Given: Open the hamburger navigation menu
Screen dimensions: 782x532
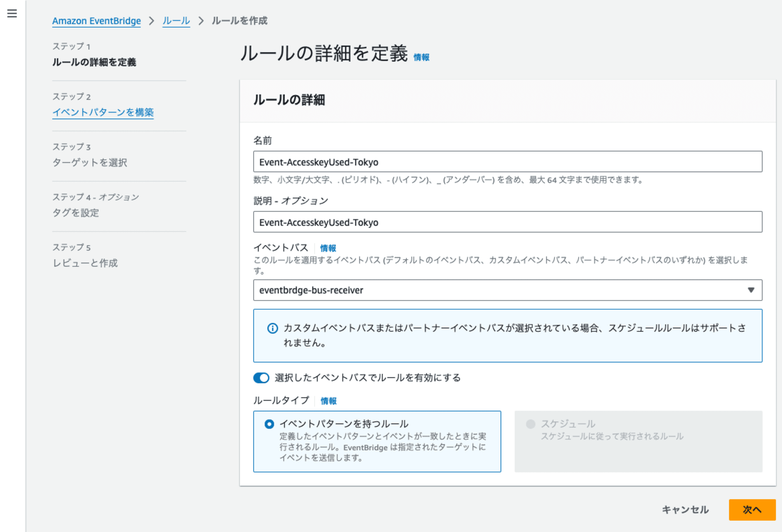Looking at the screenshot, I should pos(12,14).
